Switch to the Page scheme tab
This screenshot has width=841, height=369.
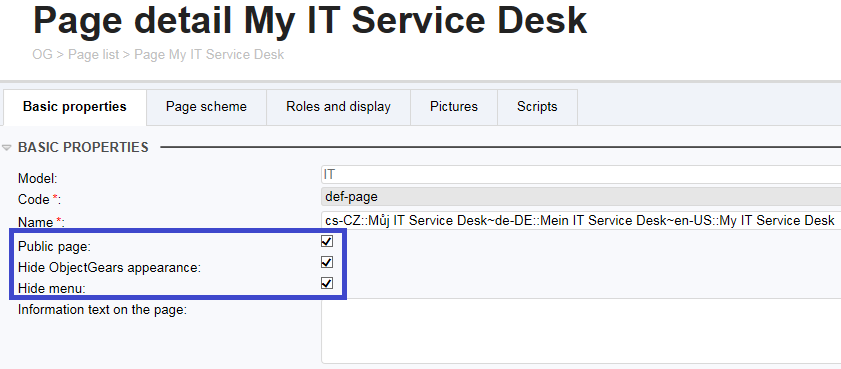pos(206,107)
